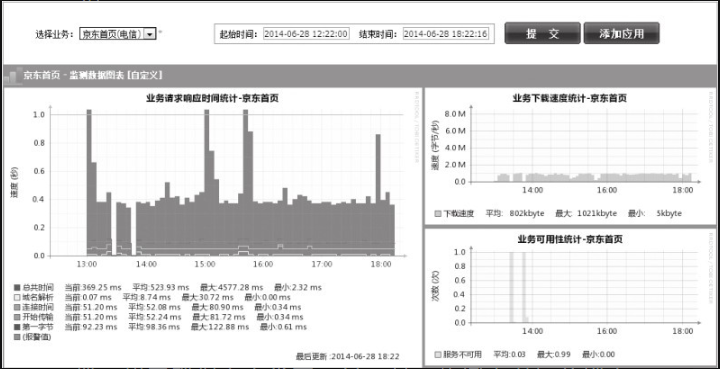The width and height of the screenshot is (720, 369).
Task: Click chart title 业务可用性统计-京东首页
Action: point(569,239)
